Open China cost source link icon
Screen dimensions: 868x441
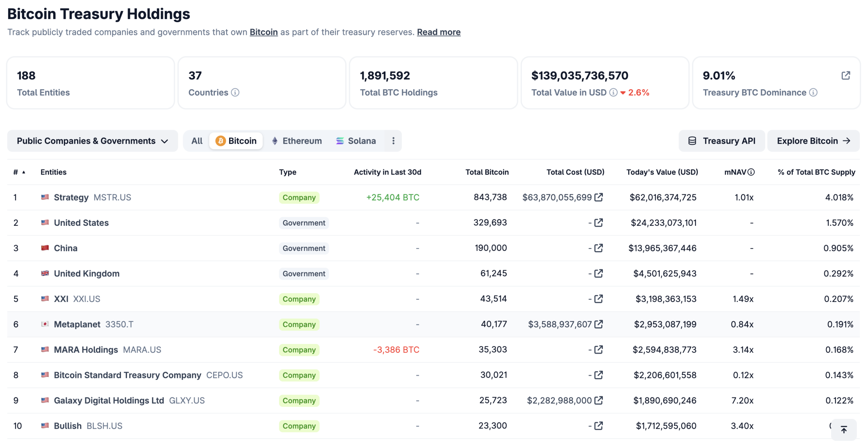point(598,248)
